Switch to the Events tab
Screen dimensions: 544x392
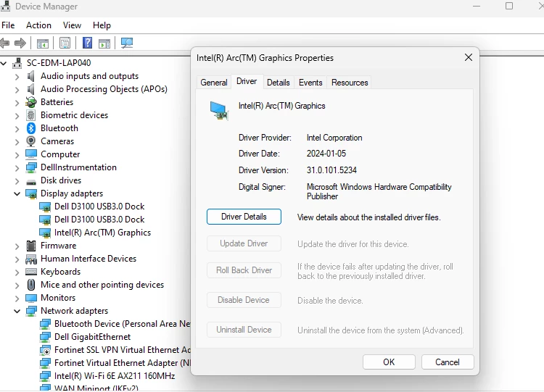pos(310,83)
